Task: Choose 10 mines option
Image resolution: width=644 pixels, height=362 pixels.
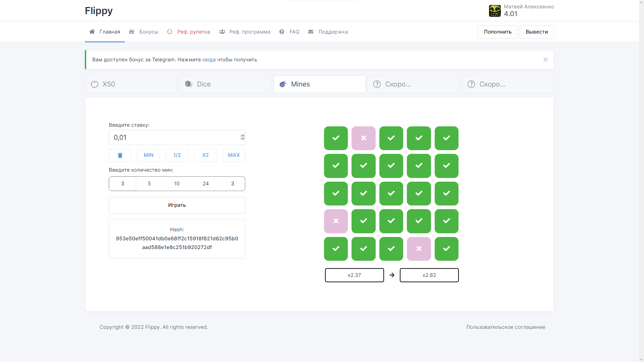Action: (177, 184)
